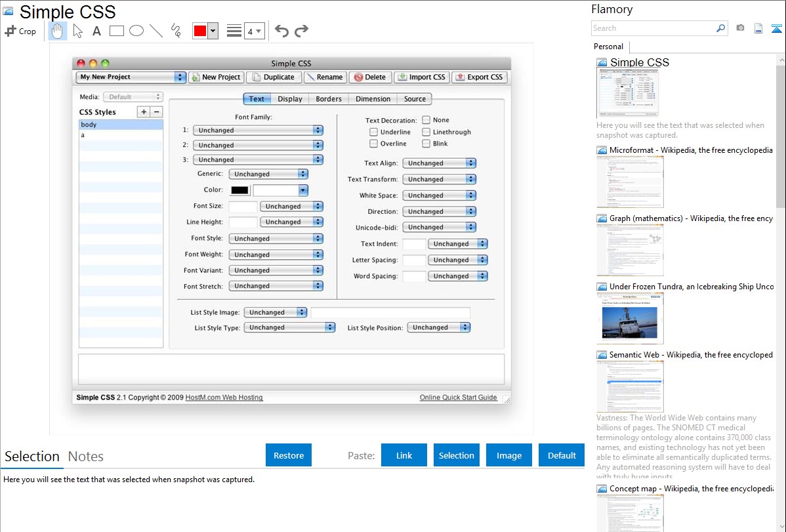Activate the hand pan tool
Image resolution: width=786 pixels, height=532 pixels.
pos(58,31)
